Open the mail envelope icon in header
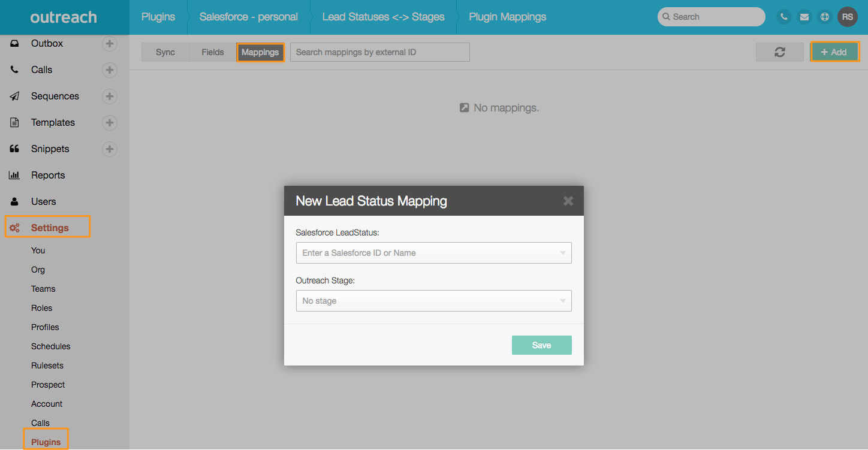The height and width of the screenshot is (450, 868). [804, 17]
